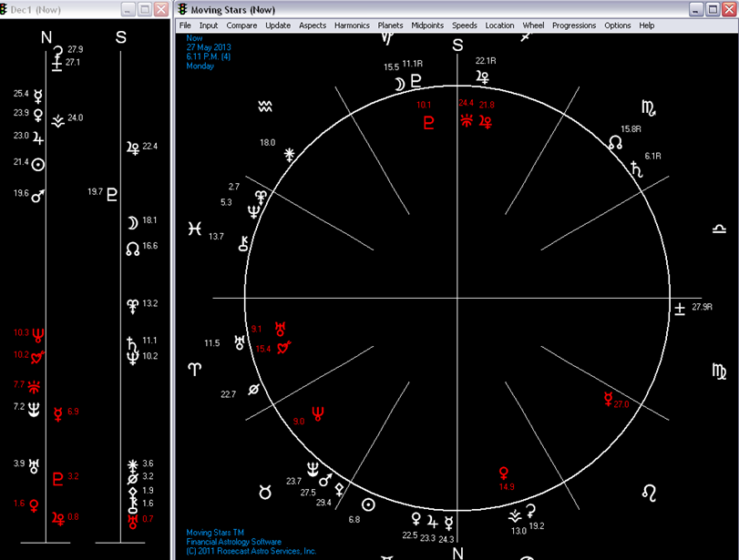739x560 pixels.
Task: Click the Sun glyph at 21.4 in Dec1
Action: click(x=38, y=165)
